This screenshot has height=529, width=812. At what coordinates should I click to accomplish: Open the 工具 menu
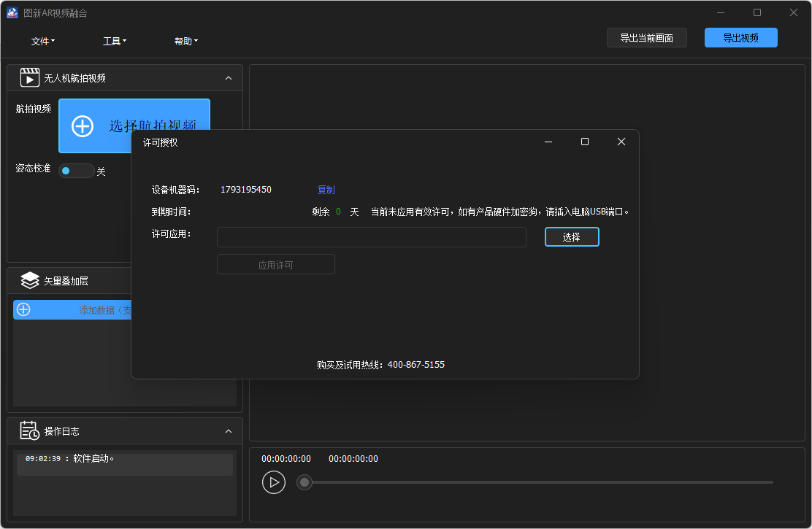pyautogui.click(x=114, y=41)
